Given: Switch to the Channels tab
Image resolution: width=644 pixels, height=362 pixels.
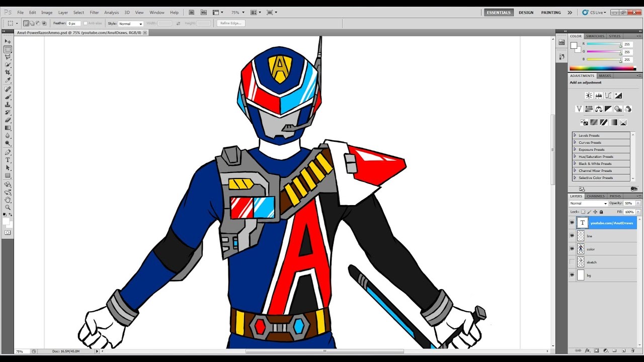Looking at the screenshot, I should (596, 196).
